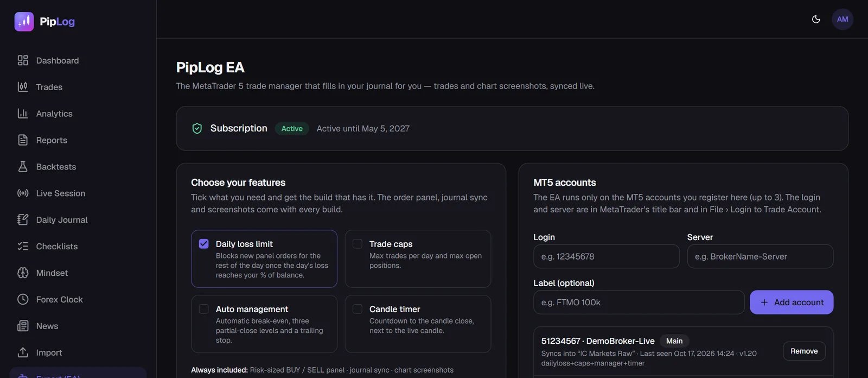
Task: Click the "Choose your features" heading
Action: 238,182
